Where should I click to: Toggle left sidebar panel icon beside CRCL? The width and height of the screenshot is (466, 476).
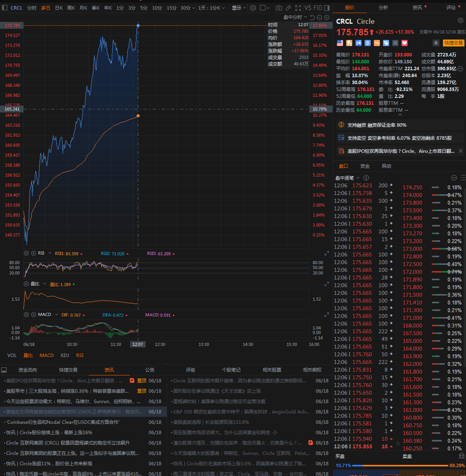[x=5, y=8]
